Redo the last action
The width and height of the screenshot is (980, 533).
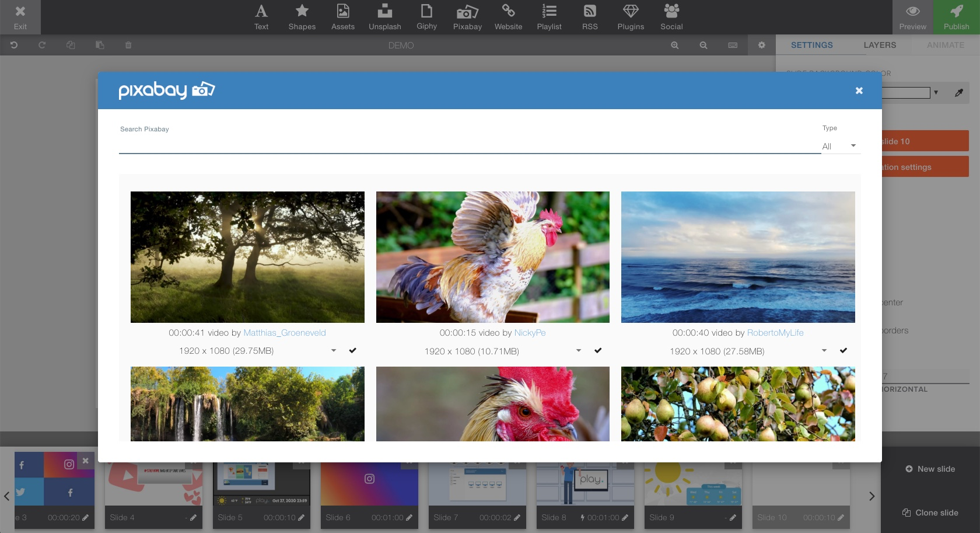click(x=42, y=45)
